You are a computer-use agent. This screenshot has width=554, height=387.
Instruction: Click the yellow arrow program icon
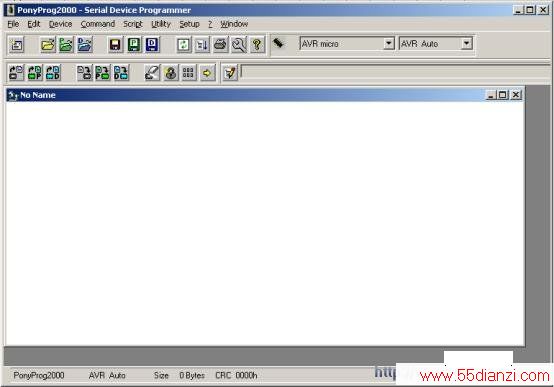(x=207, y=73)
